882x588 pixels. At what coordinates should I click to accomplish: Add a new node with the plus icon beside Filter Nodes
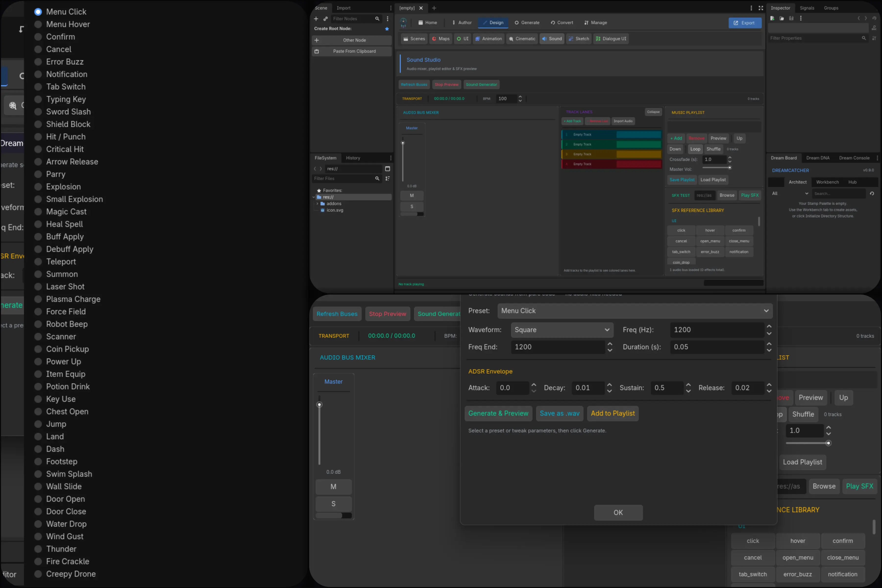(x=316, y=19)
